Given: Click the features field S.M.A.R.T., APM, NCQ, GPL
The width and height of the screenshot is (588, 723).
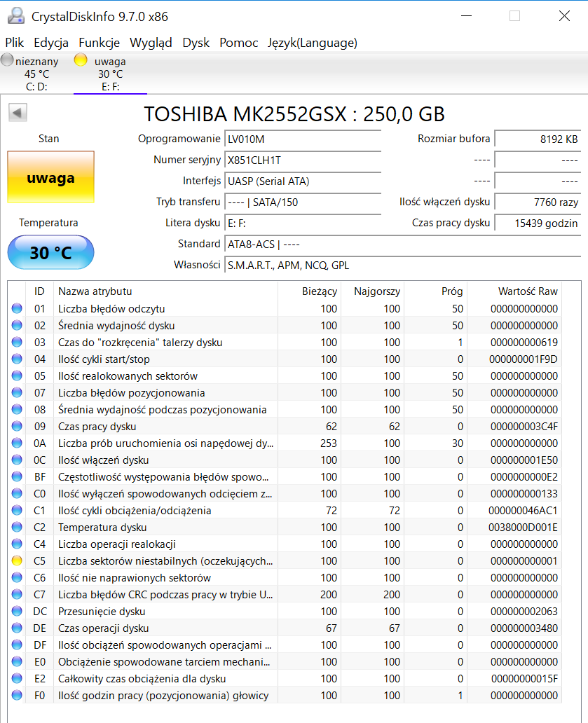Looking at the screenshot, I should tap(402, 265).
